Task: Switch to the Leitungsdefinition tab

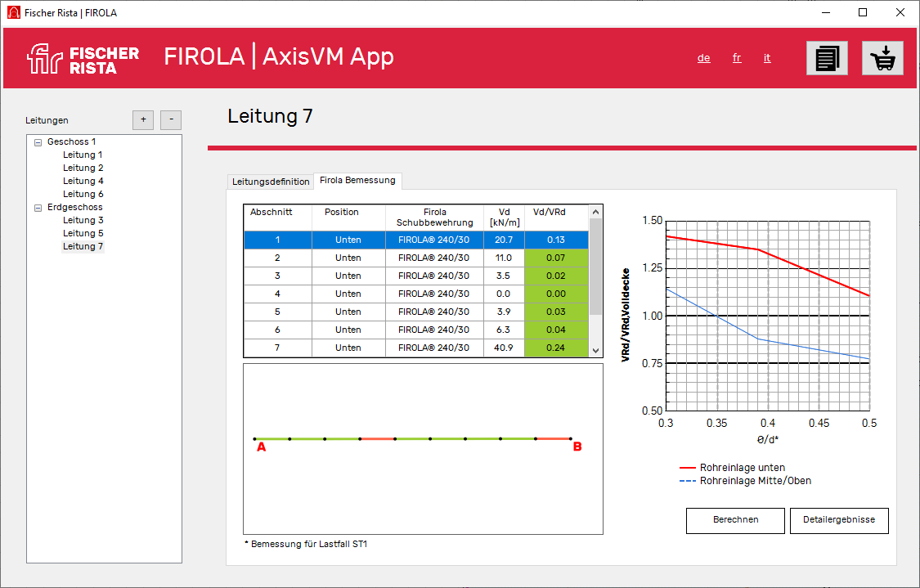Action: click(x=270, y=182)
